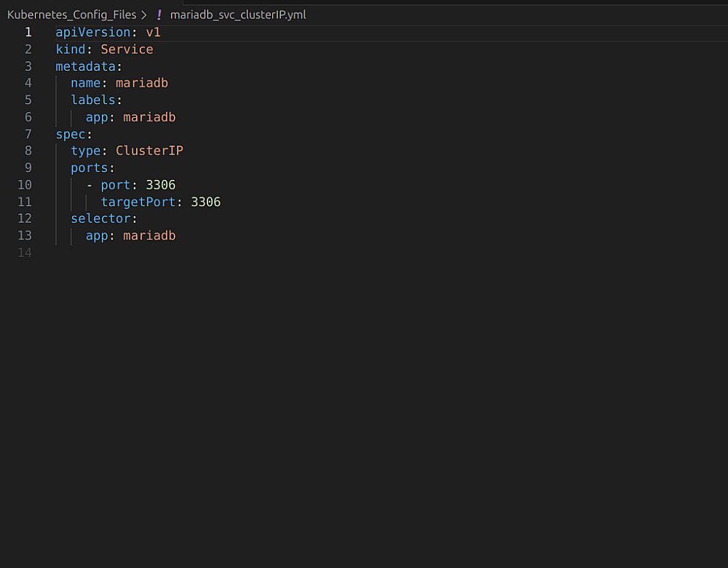This screenshot has width=728, height=568.
Task: Click the spec key on line 7
Action: click(x=71, y=135)
